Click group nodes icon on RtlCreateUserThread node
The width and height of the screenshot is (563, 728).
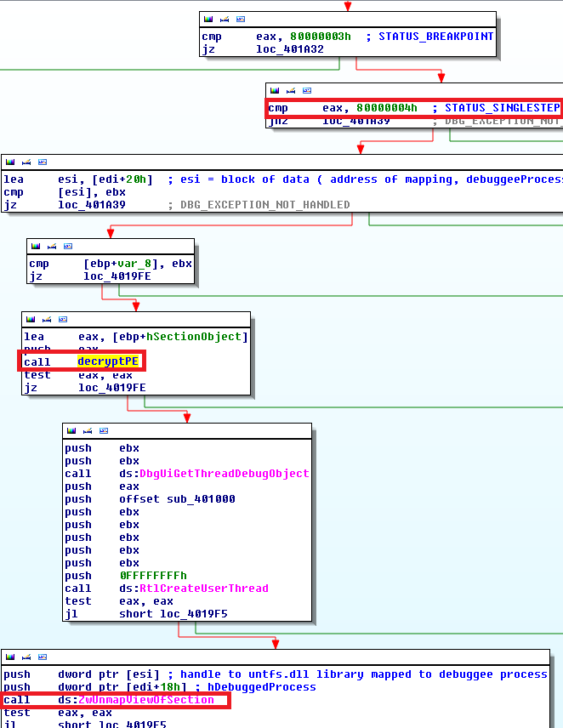[x=104, y=431]
